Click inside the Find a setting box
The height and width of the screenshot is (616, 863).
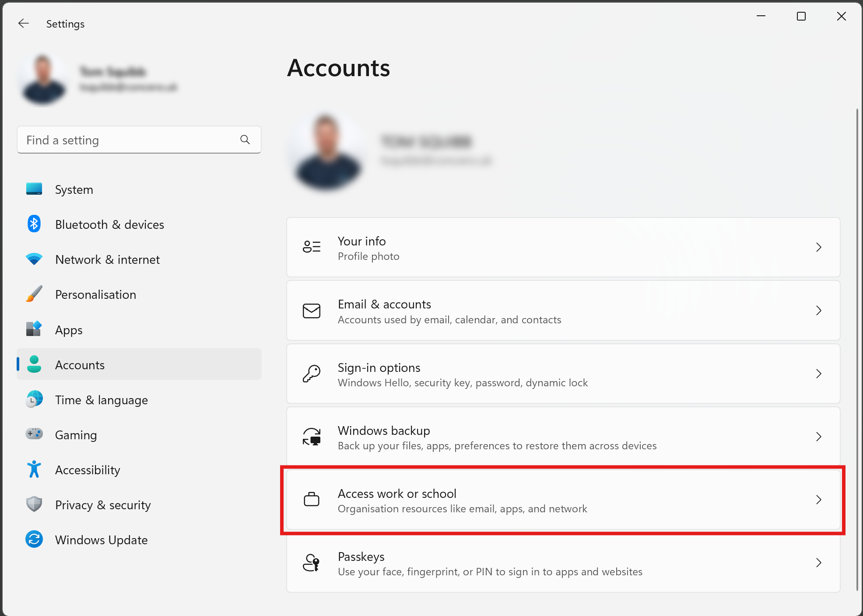[x=127, y=140]
